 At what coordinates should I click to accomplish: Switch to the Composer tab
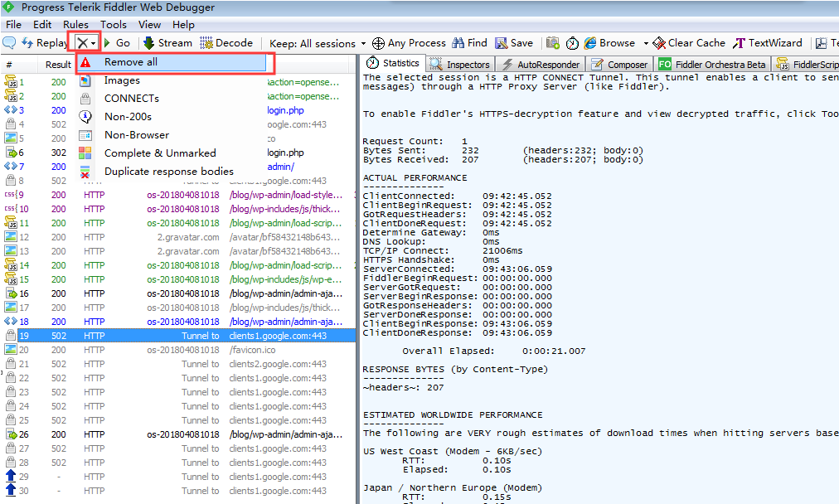click(x=619, y=64)
